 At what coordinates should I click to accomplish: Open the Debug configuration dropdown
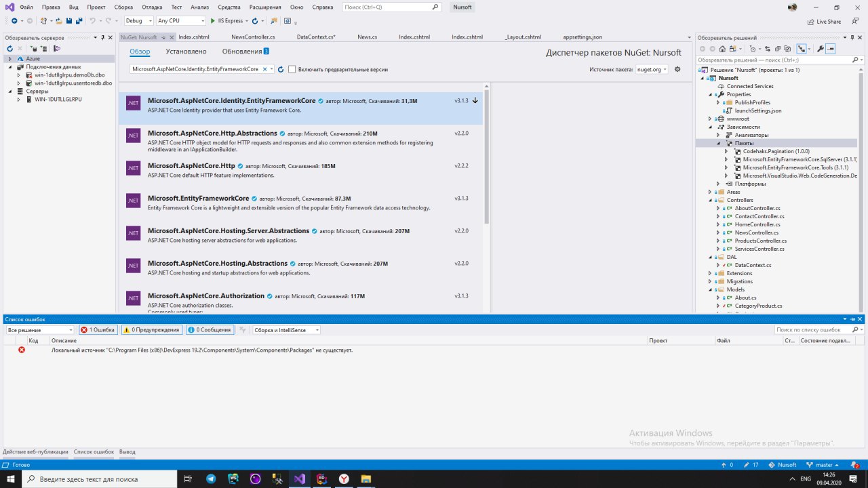coord(138,21)
